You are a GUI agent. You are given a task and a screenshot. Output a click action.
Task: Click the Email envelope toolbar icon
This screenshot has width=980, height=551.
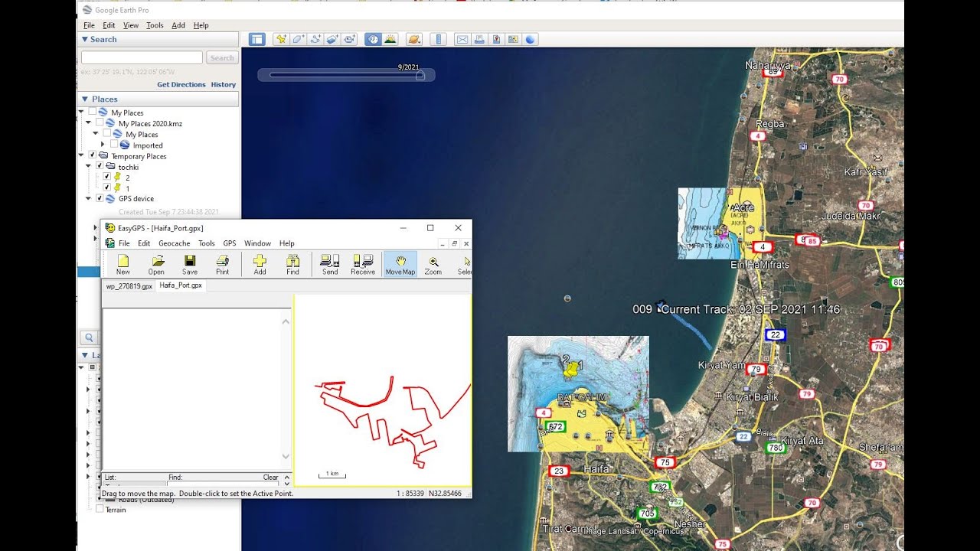coord(462,39)
